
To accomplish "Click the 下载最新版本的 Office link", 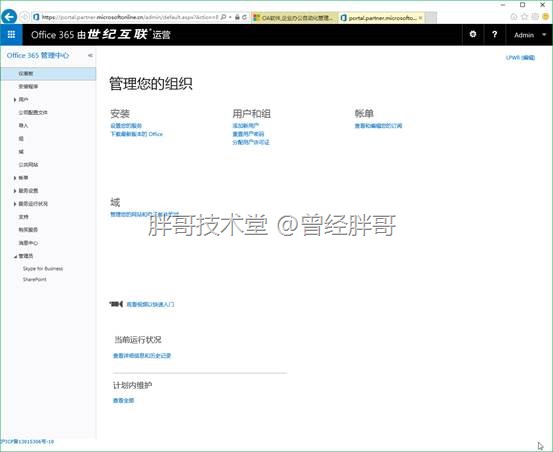I will coord(137,134).
